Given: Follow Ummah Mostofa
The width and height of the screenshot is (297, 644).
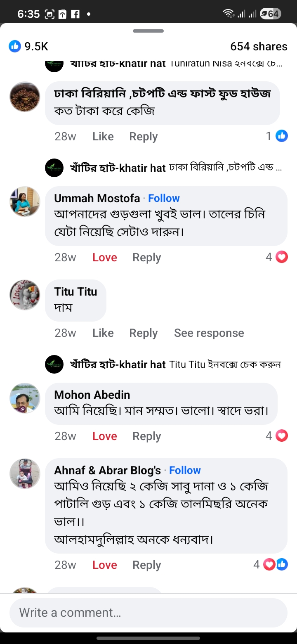Looking at the screenshot, I should pyautogui.click(x=164, y=198).
